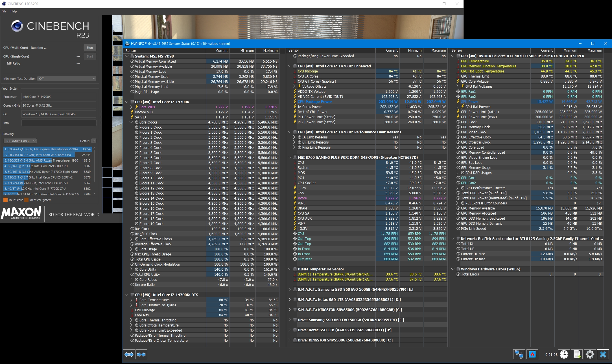Stop the running CPU Multi Core test

tap(90, 48)
